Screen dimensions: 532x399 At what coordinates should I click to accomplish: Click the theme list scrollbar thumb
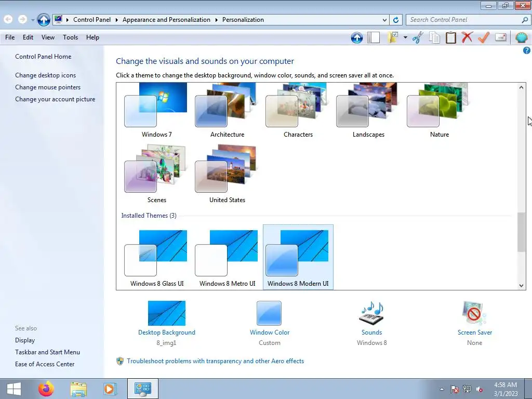[x=521, y=232]
